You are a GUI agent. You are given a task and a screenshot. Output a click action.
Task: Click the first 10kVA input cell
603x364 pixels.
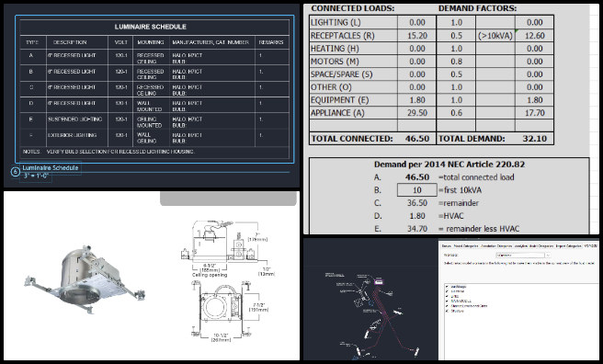click(x=417, y=190)
